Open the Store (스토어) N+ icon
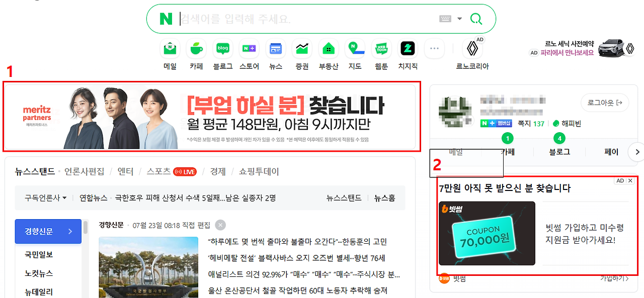Viewport: 644px width, 298px height. point(249,49)
